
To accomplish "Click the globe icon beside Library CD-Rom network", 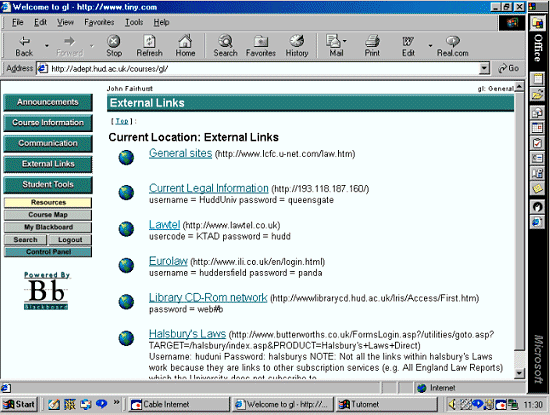I will click(x=126, y=302).
